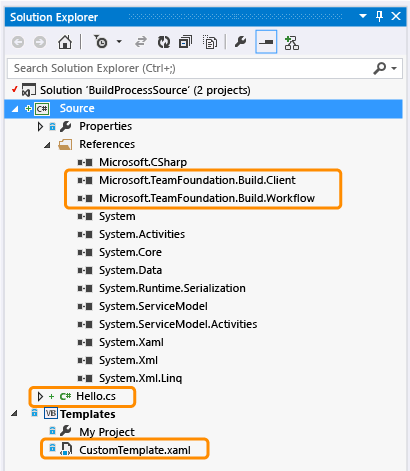Select the CustomTemplate.xaml file
Viewport: 410px width, 471px height.
(x=135, y=450)
